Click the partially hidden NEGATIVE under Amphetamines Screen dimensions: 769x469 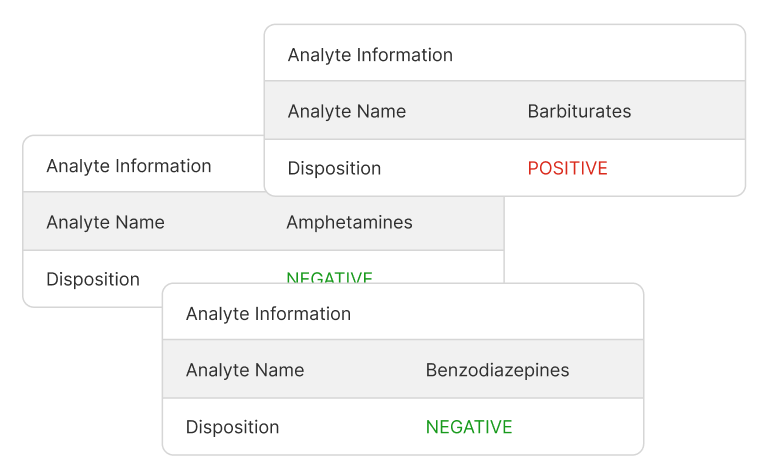tap(329, 277)
